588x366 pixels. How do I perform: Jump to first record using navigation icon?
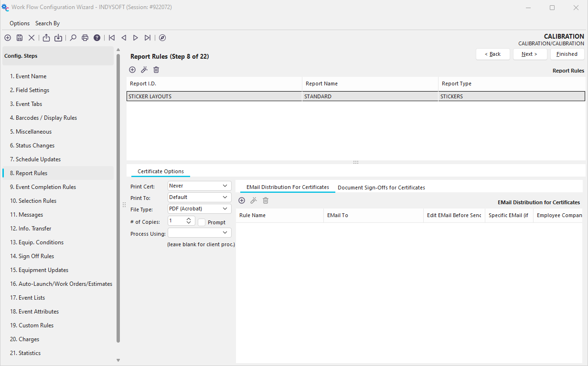(112, 38)
